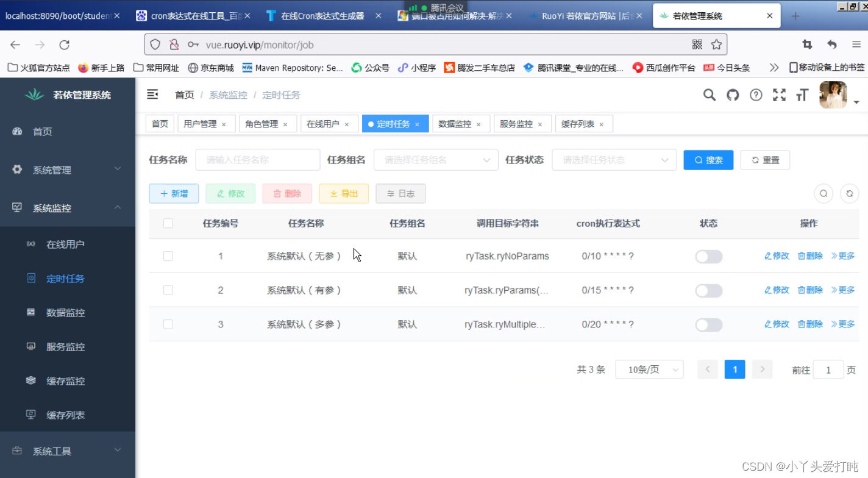The image size is (868, 478).
Task: Open 缓存列表 in sidebar
Action: (x=68, y=415)
